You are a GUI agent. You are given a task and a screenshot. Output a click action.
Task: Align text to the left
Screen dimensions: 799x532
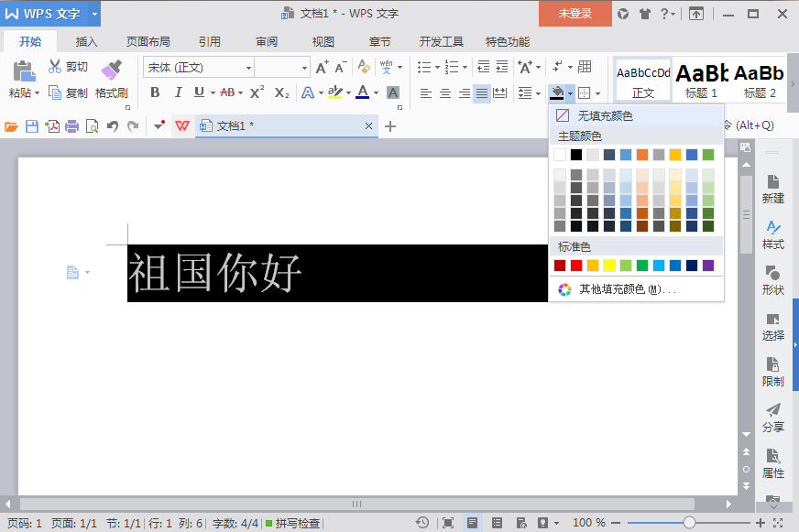[425, 93]
